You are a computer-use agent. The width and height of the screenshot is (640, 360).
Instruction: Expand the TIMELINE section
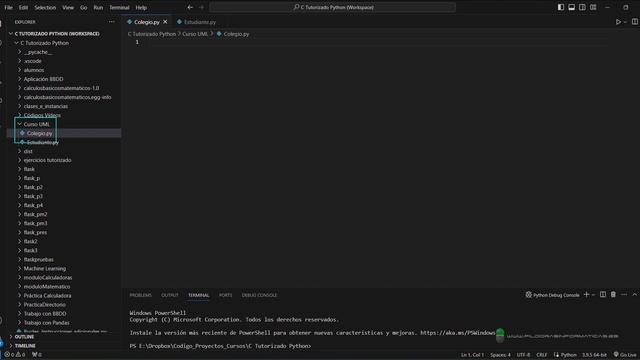click(25, 346)
